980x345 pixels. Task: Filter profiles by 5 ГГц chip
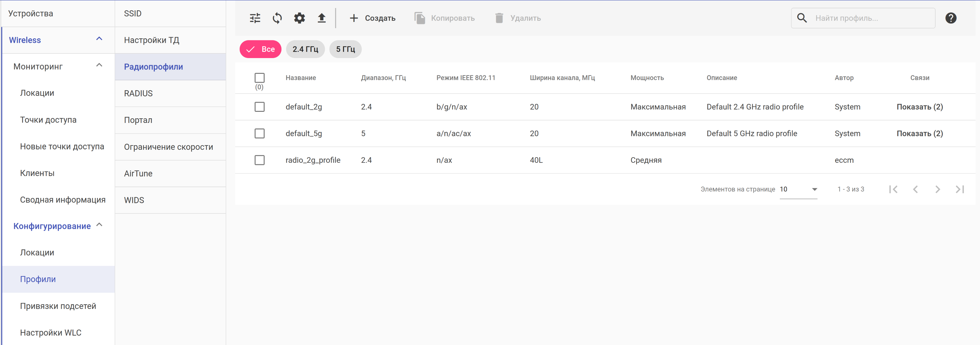(x=345, y=49)
